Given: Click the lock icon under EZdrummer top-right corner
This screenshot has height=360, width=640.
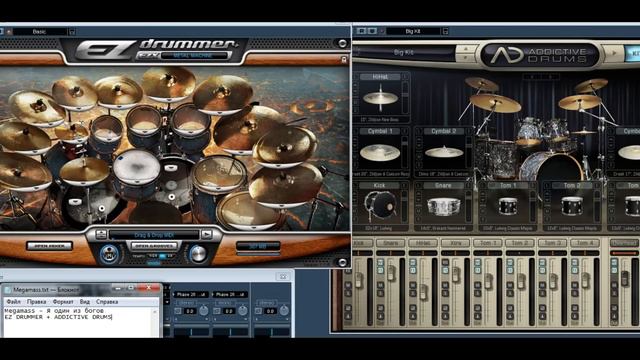Looking at the screenshot, I should click(344, 60).
